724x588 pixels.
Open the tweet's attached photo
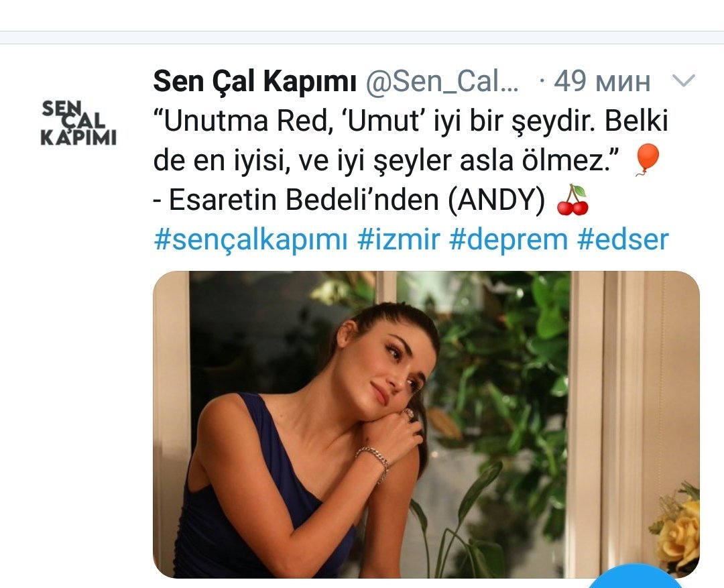pos(426,424)
